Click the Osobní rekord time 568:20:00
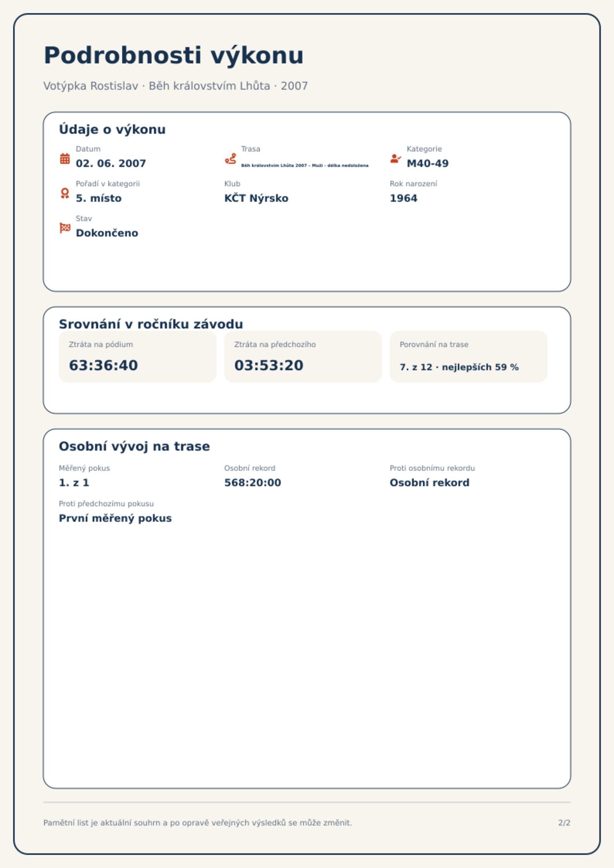614x868 pixels. tap(253, 483)
